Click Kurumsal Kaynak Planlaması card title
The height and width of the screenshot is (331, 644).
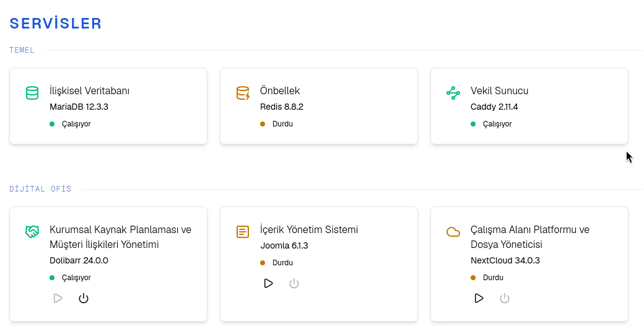click(x=120, y=237)
